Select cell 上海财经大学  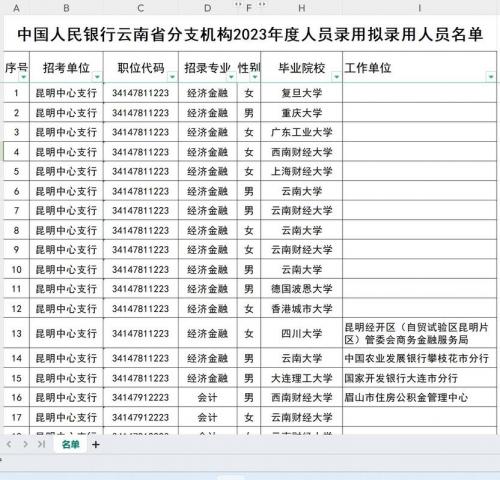[x=302, y=171]
